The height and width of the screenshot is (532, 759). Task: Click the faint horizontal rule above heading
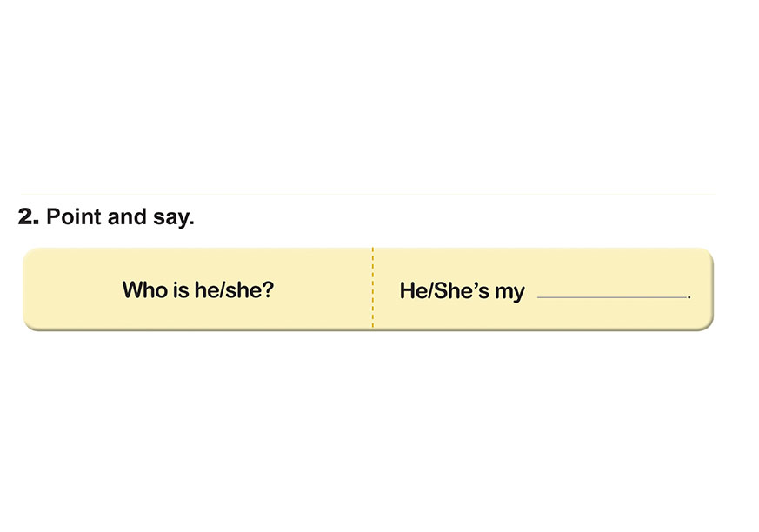[x=365, y=194]
